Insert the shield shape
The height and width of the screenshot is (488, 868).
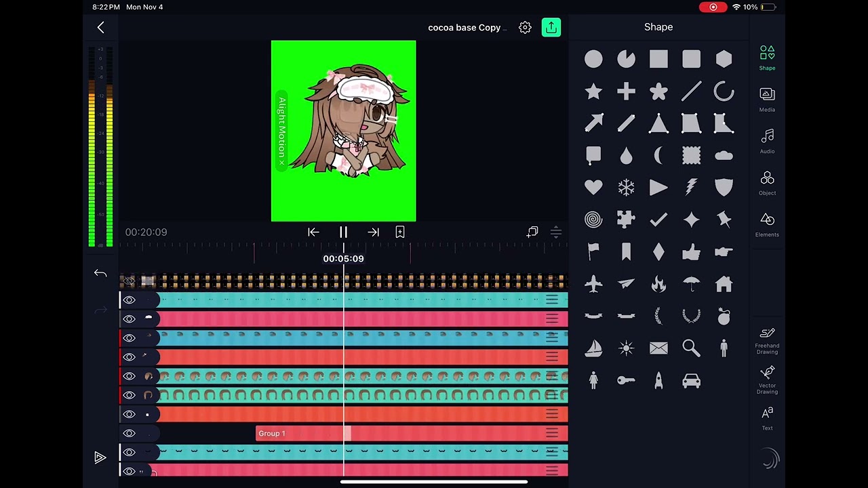point(724,188)
